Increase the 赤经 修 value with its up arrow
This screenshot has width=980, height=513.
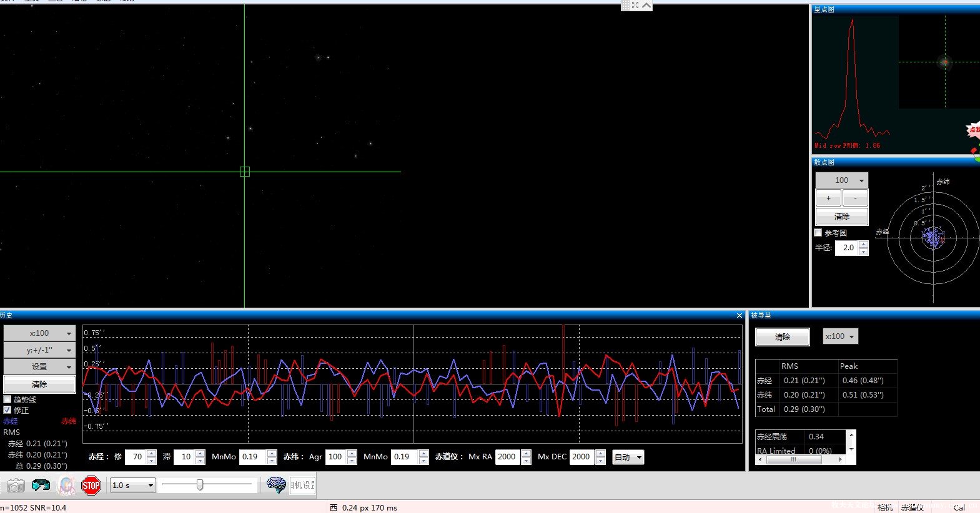(152, 453)
